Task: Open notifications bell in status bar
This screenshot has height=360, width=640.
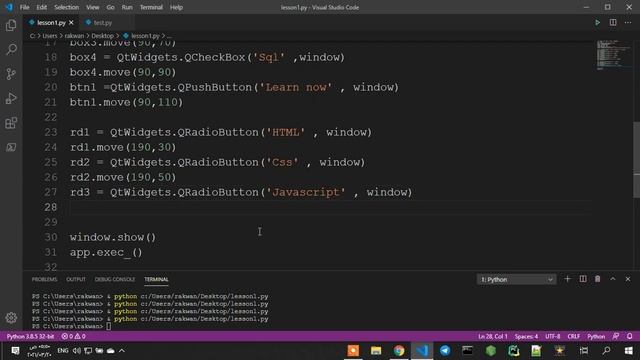Action: (629, 336)
